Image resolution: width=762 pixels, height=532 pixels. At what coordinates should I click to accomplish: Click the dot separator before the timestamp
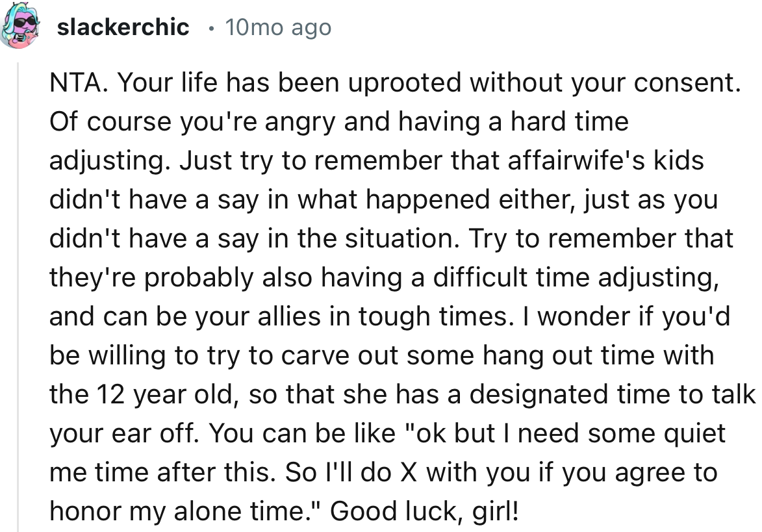(207, 29)
